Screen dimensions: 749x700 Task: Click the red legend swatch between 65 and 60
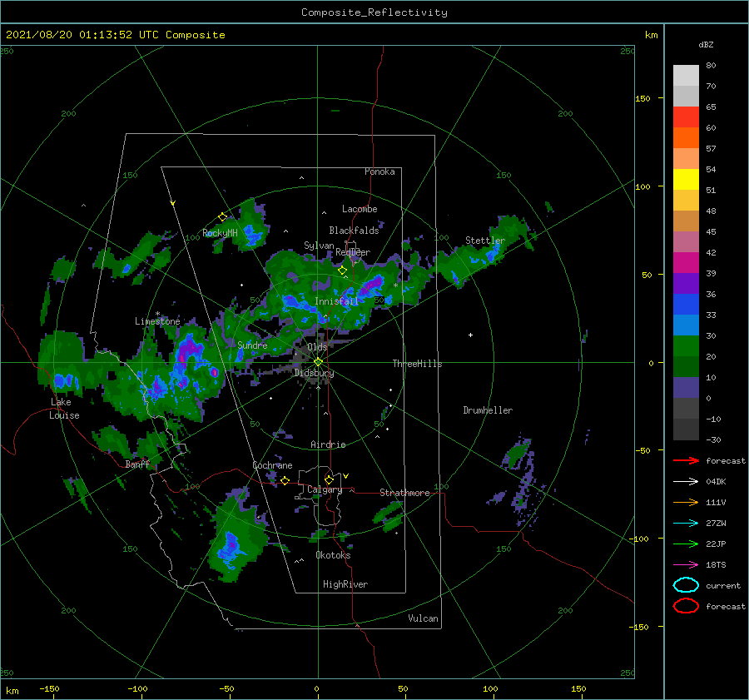[686, 117]
